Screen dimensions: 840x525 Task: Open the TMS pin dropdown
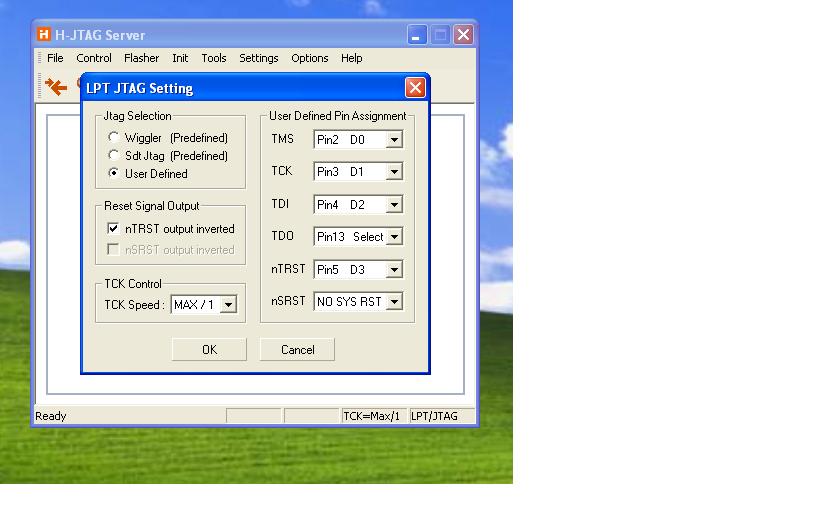pyautogui.click(x=394, y=140)
